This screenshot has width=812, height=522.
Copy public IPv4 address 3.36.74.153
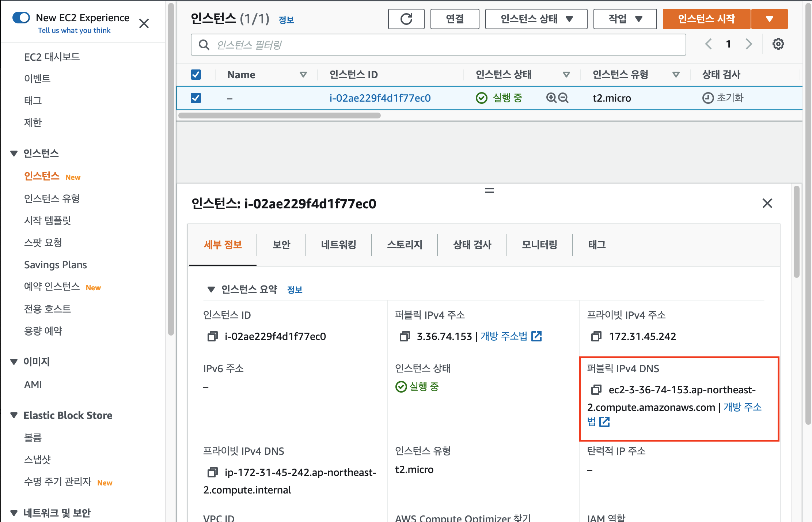point(405,336)
